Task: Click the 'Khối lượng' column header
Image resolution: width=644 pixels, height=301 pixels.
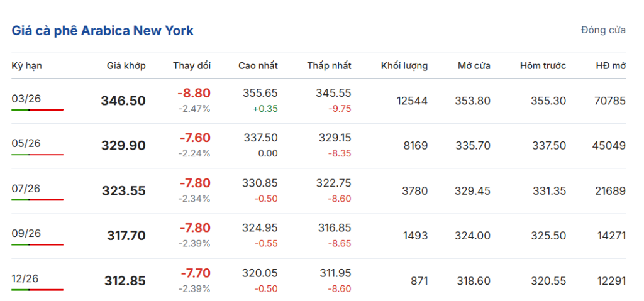Action: 404,66
